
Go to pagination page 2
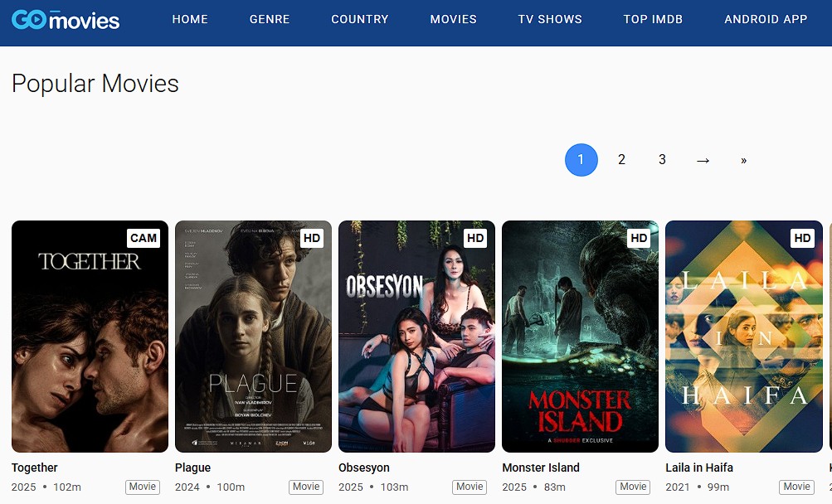click(622, 160)
